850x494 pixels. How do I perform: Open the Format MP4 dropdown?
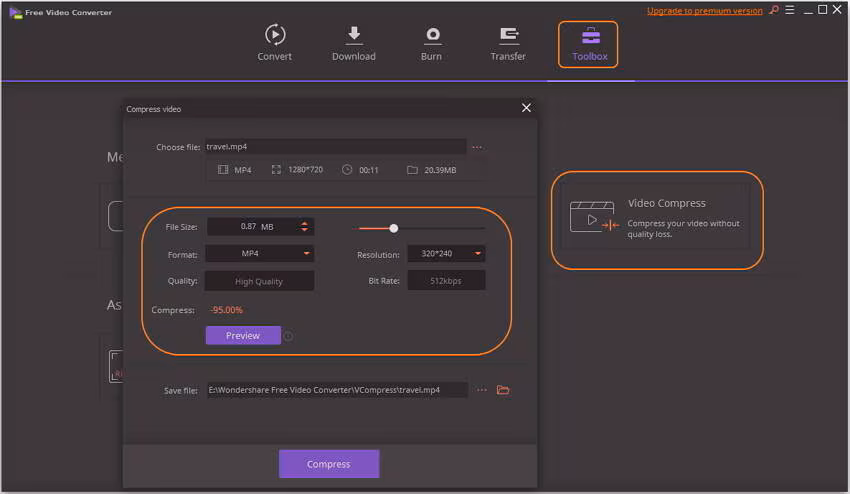260,253
